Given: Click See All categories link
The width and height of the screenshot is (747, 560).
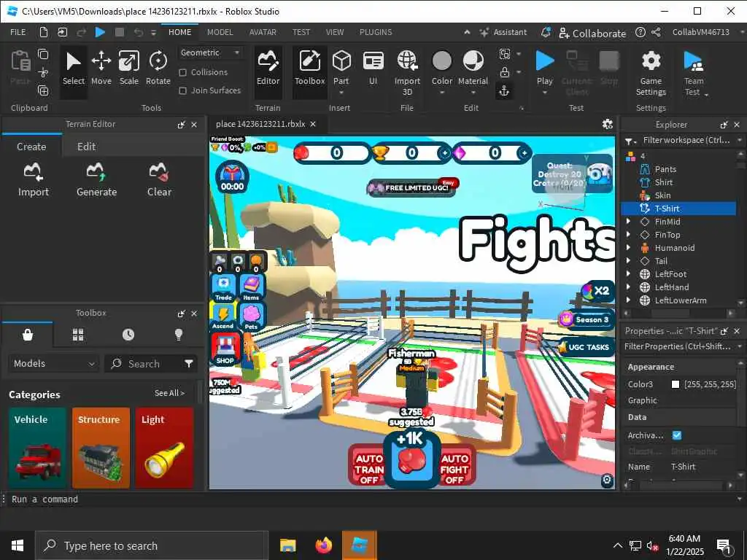Looking at the screenshot, I should 169,393.
